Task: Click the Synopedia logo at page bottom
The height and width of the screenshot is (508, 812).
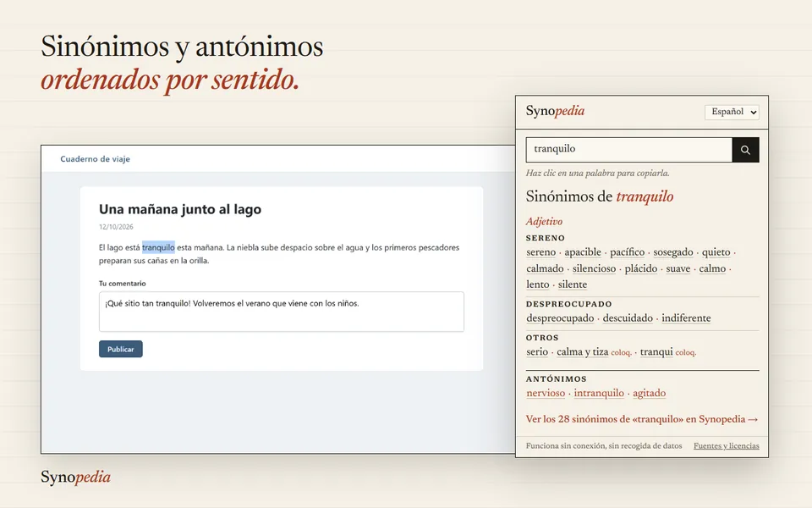Action: click(x=75, y=477)
